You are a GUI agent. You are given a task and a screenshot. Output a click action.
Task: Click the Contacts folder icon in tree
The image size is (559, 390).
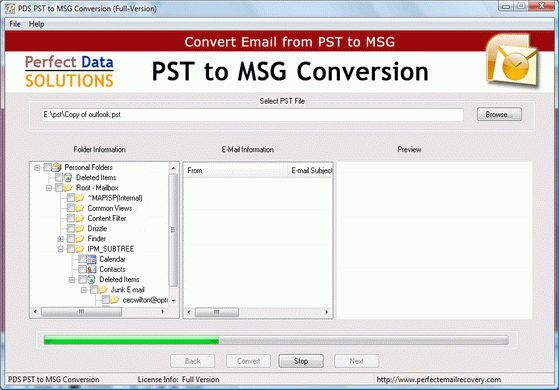click(x=92, y=270)
